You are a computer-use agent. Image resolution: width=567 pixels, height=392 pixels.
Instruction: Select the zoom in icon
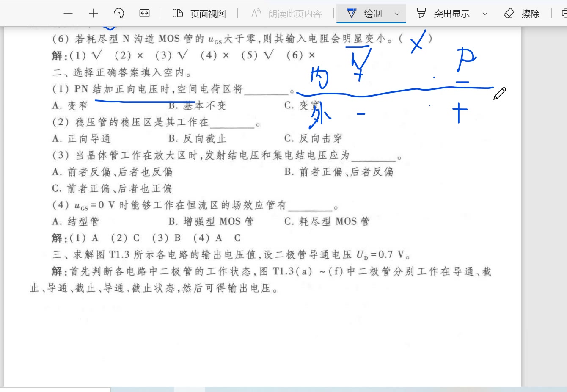93,13
